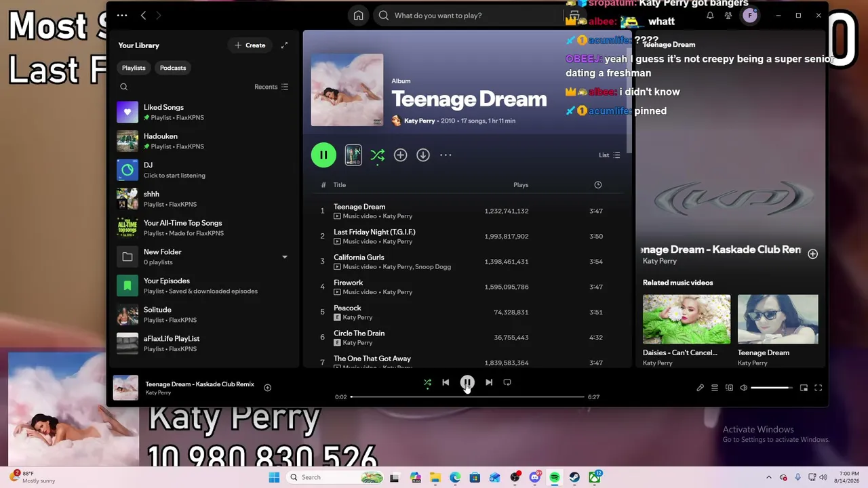This screenshot has width=868, height=488.
Task: Open the Recents sort dropdown
Action: 271,87
